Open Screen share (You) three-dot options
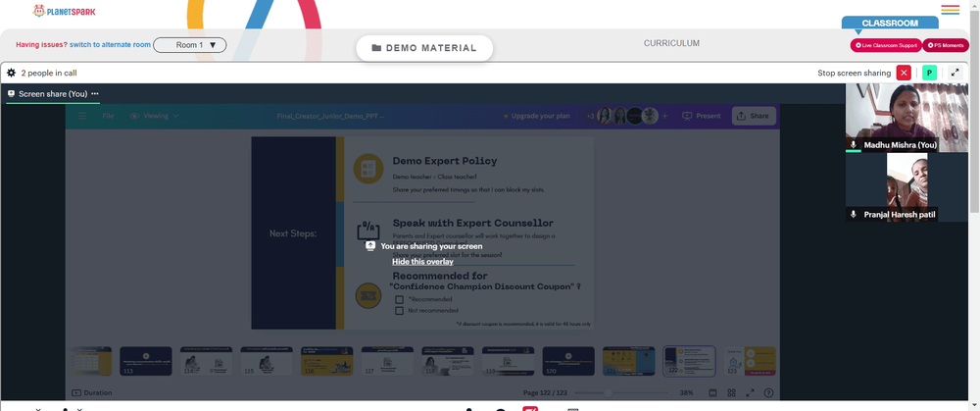 (95, 94)
